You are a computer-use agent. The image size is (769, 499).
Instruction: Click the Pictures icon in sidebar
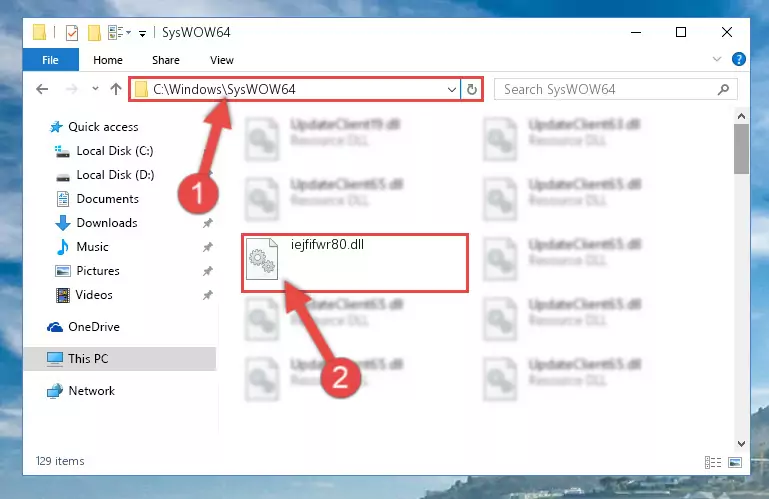tap(63, 271)
